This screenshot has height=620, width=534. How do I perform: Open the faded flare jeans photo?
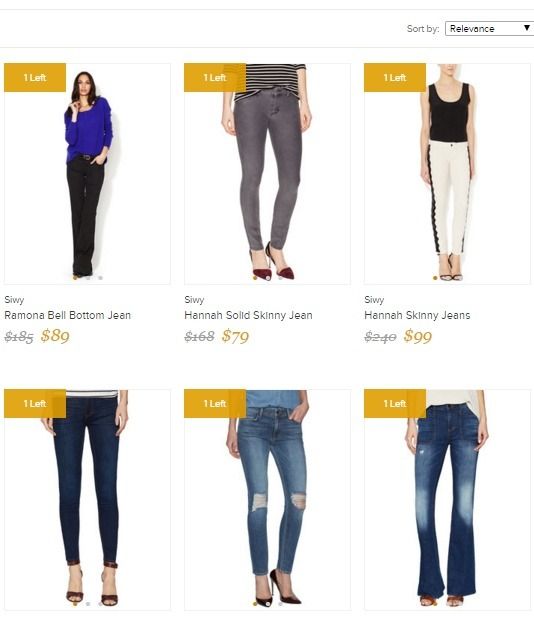click(447, 500)
